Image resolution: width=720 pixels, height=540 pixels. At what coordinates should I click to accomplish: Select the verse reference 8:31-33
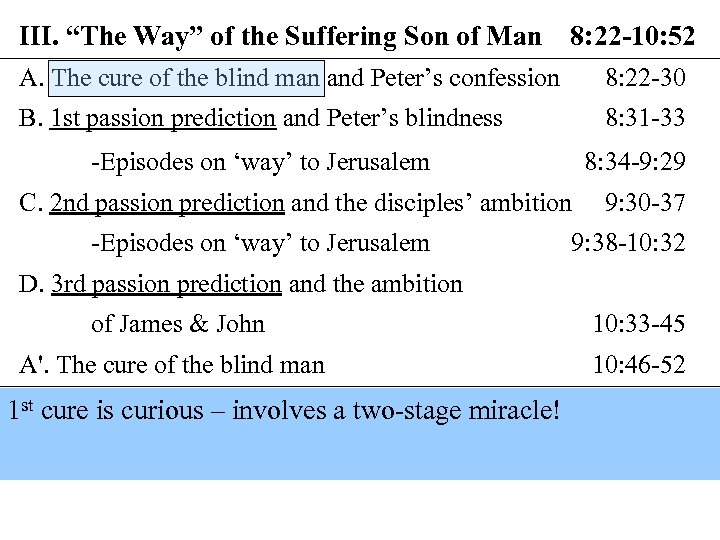tap(645, 118)
